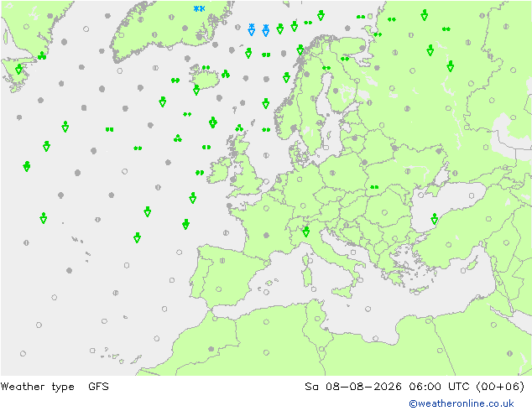532x411 pixels.
Task: Click the half-filled circle over northern Spain
Action: (222, 261)
